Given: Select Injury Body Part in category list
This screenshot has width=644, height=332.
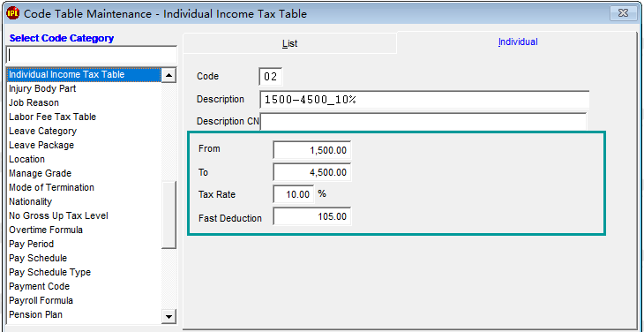Looking at the screenshot, I should point(84,89).
